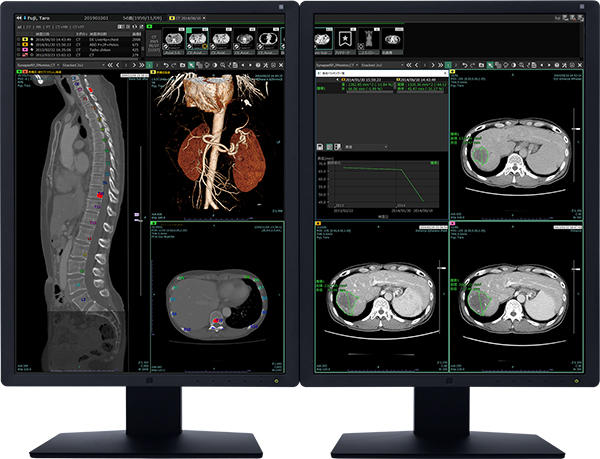Click rightmost icon at top of right monitor

pos(580,18)
